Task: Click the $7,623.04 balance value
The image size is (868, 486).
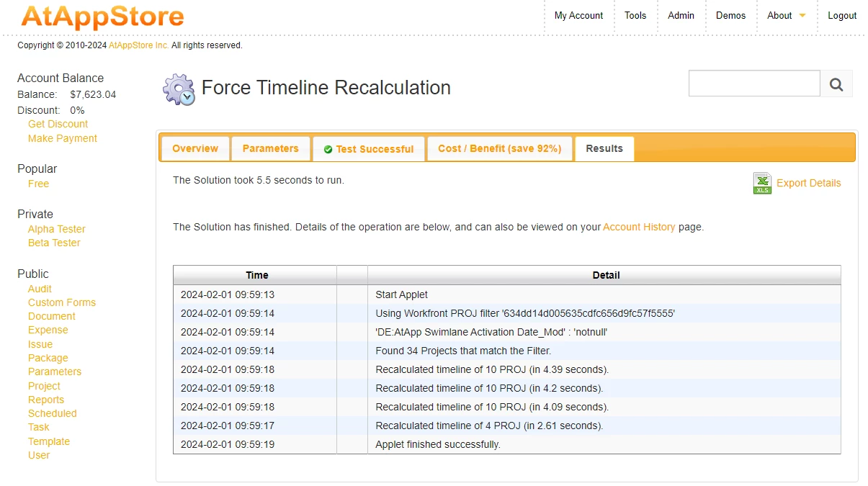Action: pos(93,94)
